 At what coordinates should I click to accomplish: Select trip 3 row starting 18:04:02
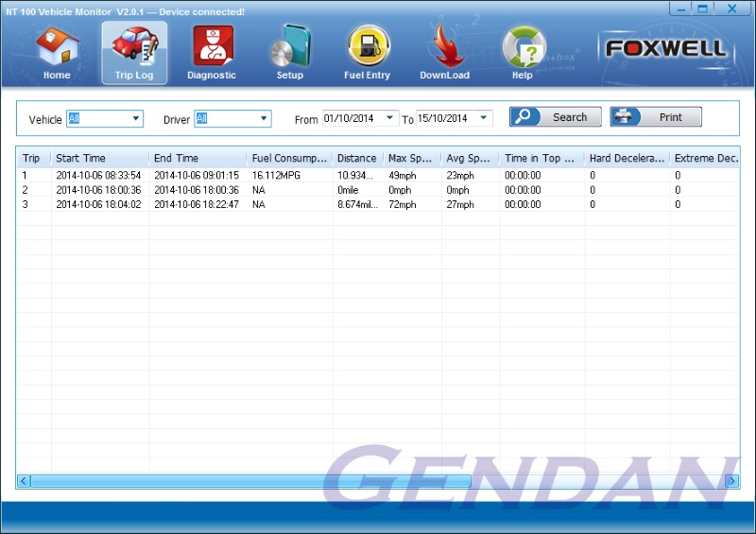(189, 204)
